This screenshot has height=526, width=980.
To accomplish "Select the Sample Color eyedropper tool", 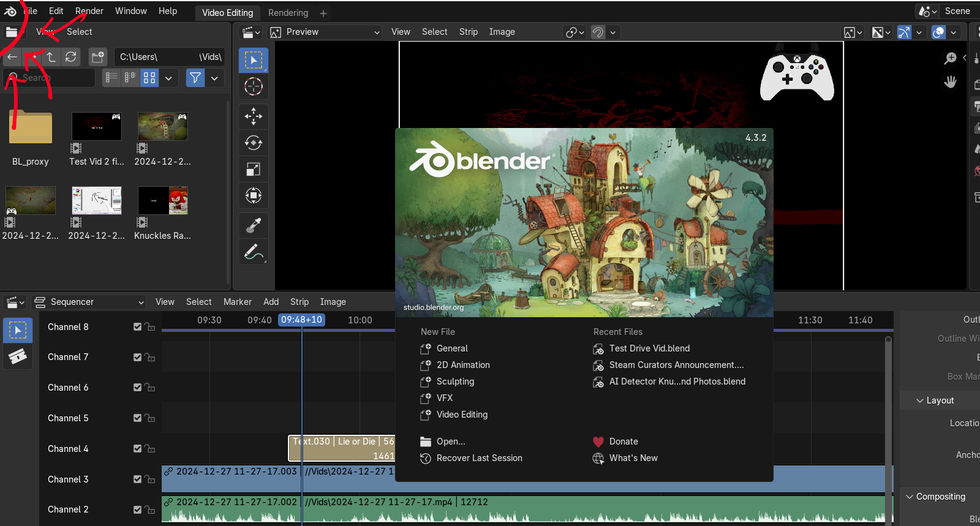I will [254, 225].
